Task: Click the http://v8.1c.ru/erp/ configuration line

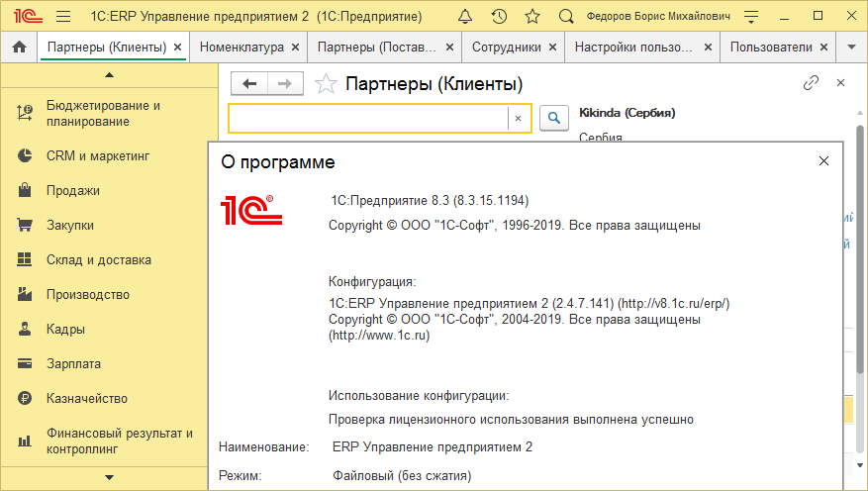Action: pyautogui.click(x=530, y=303)
